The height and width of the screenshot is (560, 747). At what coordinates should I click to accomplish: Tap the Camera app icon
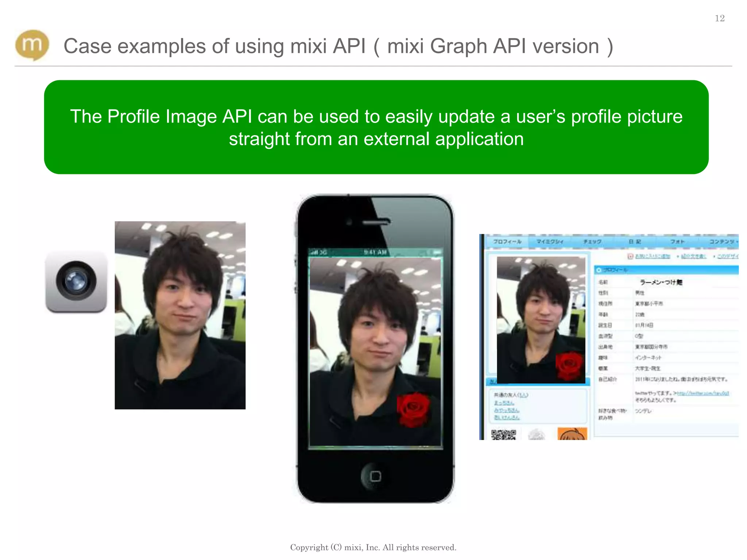point(76,281)
